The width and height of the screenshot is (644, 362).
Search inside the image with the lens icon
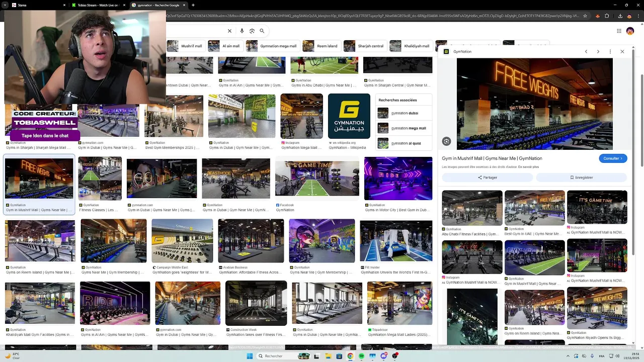[446, 141]
